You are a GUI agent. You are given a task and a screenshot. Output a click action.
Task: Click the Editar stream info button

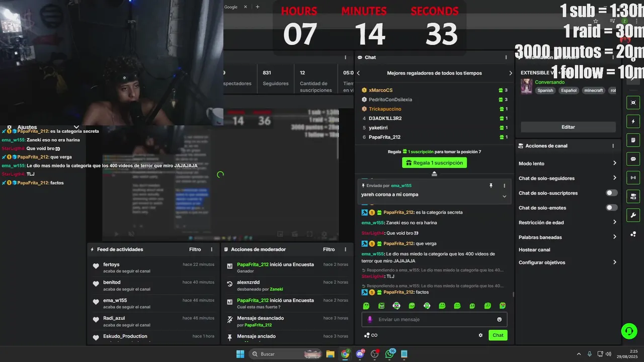(x=568, y=127)
